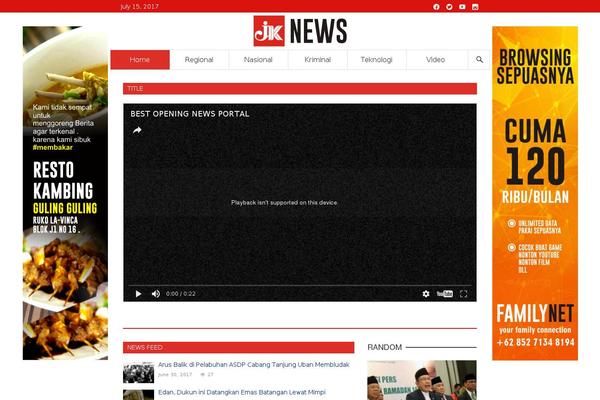This screenshot has width=600, height=400.
Task: Open the Regional menu tab
Action: (199, 60)
